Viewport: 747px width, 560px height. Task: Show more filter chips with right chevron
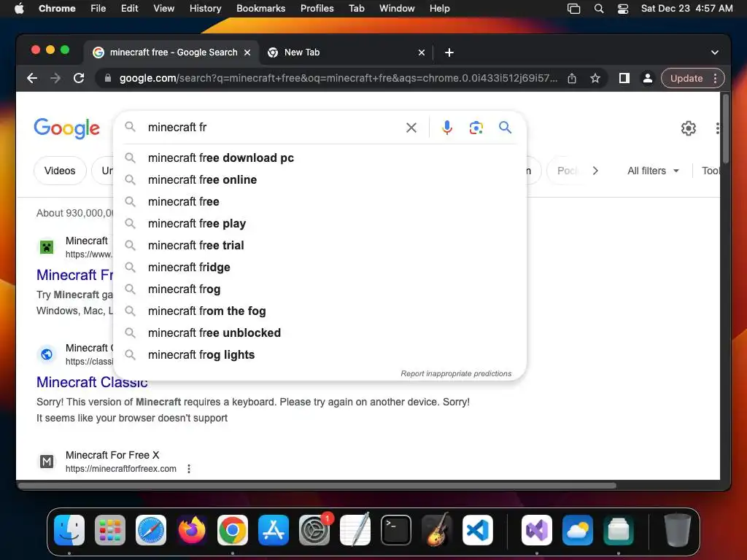point(595,171)
